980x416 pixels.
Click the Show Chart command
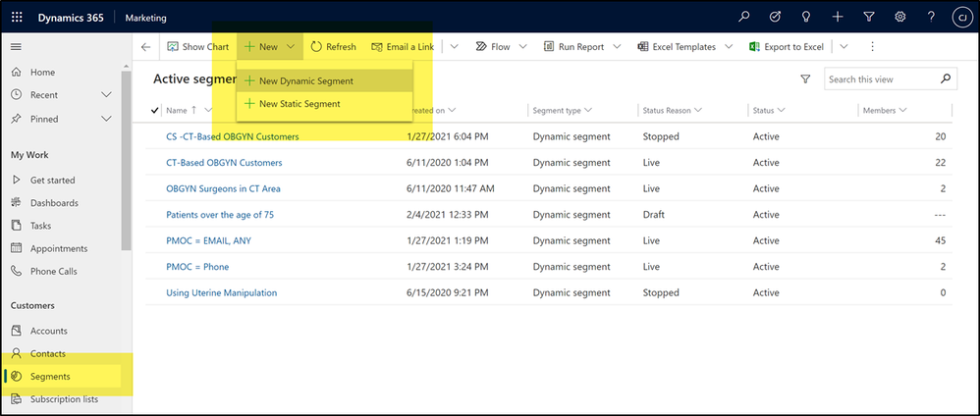pyautogui.click(x=198, y=47)
